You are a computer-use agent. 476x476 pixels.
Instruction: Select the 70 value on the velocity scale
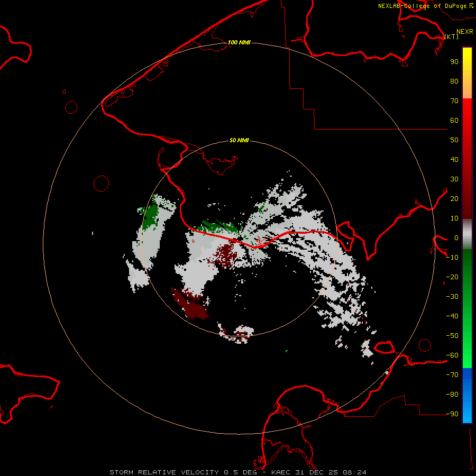tap(454, 101)
